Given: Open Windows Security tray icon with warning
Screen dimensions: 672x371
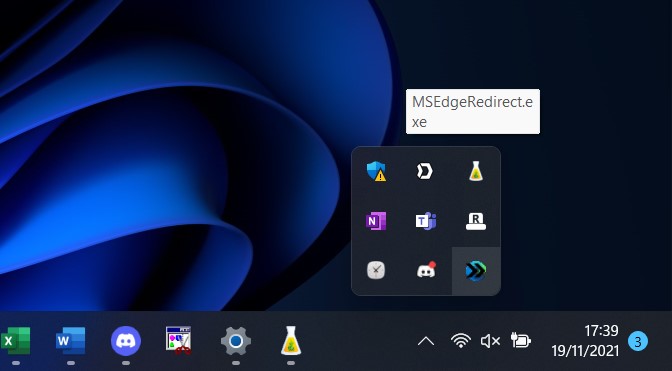Looking at the screenshot, I should (376, 171).
